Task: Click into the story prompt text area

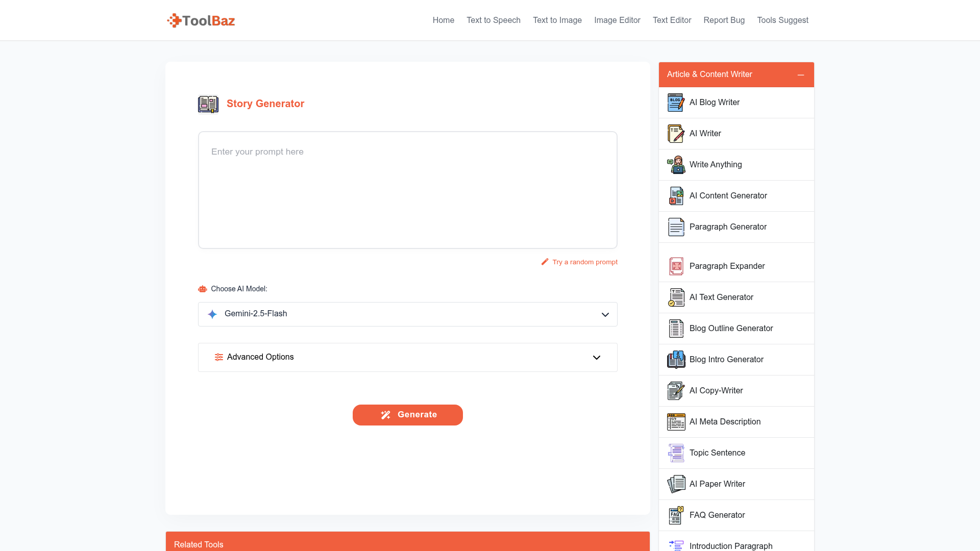Action: point(407,190)
